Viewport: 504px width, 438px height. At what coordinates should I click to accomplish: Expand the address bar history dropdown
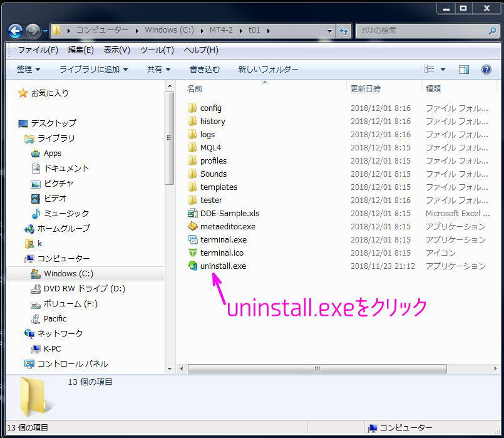point(329,30)
